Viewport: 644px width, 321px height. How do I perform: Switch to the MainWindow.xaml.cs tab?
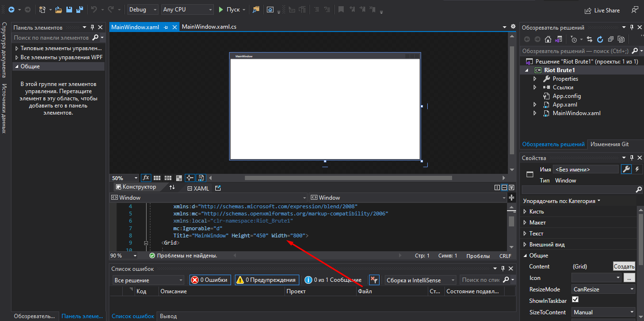209,27
